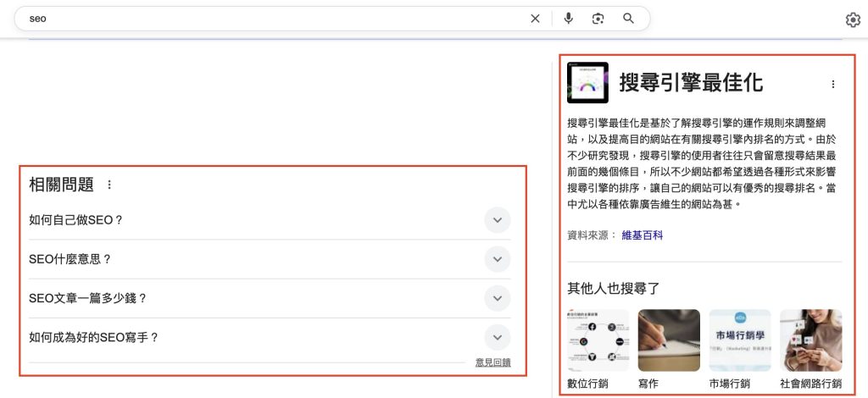Open three-dot menu next to 搜尋引擎最佳化 title

(x=832, y=84)
